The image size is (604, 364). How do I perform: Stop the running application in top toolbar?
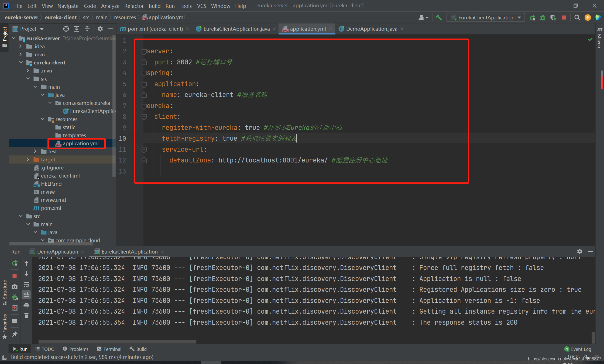click(564, 18)
